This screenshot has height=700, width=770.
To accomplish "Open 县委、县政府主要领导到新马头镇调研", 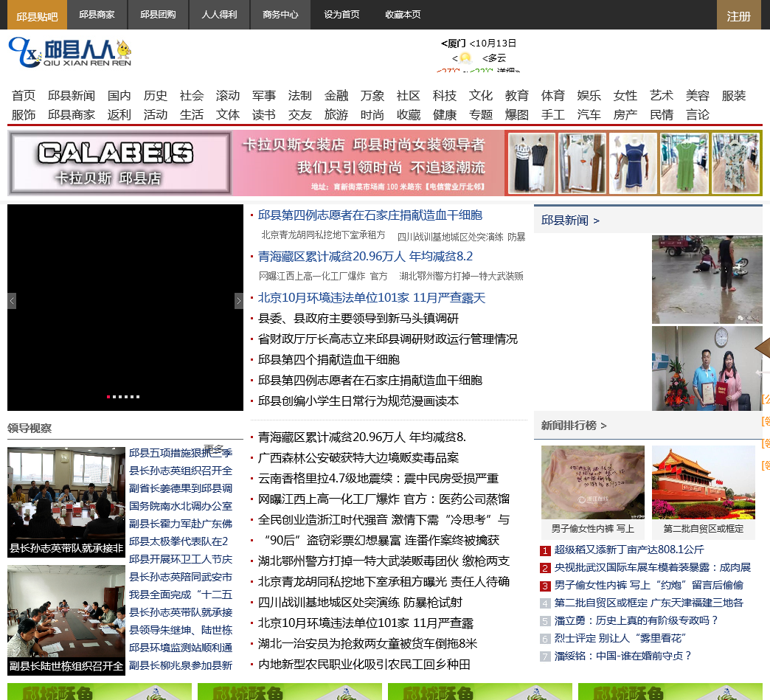I will pyautogui.click(x=358, y=319).
